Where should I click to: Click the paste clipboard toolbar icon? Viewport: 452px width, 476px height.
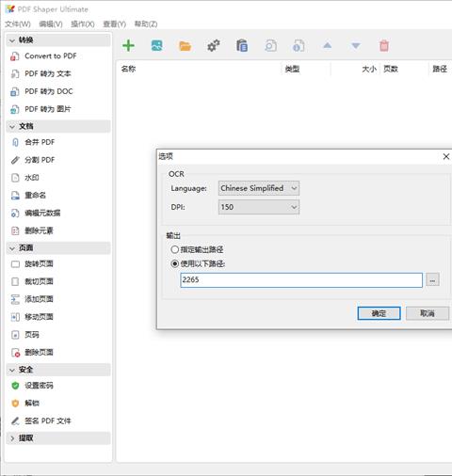[242, 46]
